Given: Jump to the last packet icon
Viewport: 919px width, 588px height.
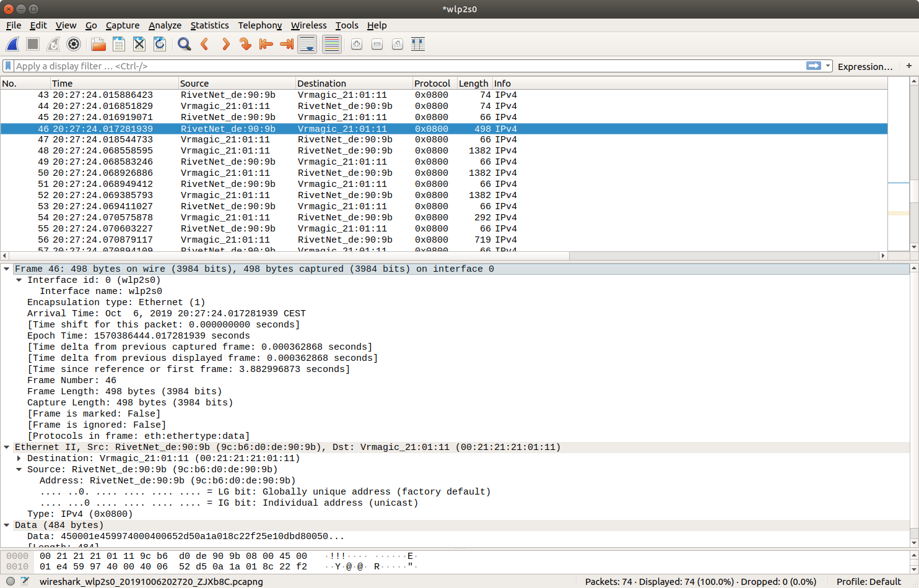Looking at the screenshot, I should tap(287, 44).
